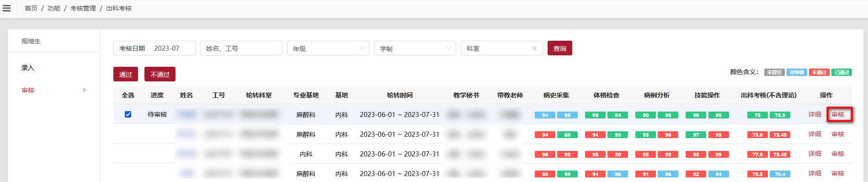
Task: Click the 全选 column header
Action: click(x=128, y=95)
